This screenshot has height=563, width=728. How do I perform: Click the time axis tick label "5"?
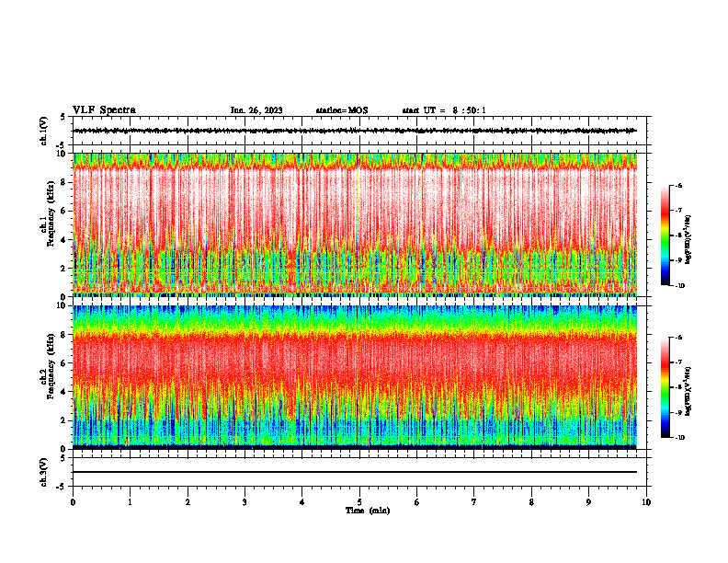359,502
